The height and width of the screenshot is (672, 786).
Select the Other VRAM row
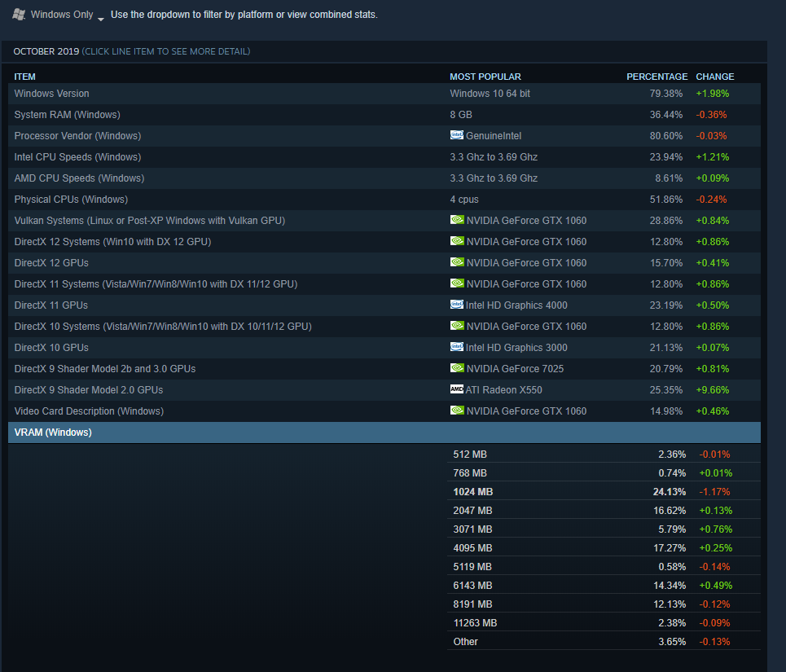604,641
